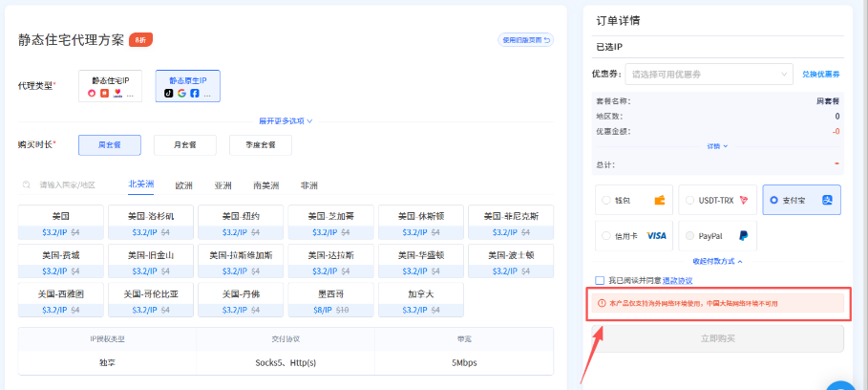Click the return arrow in 使用旧版页面
This screenshot has height=390, width=868.
coord(547,40)
